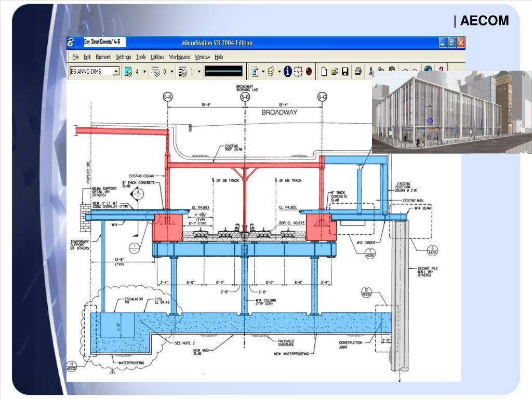Viewport: 532px width, 399px height.
Task: Click the blue Element Information icon
Action: (288, 71)
